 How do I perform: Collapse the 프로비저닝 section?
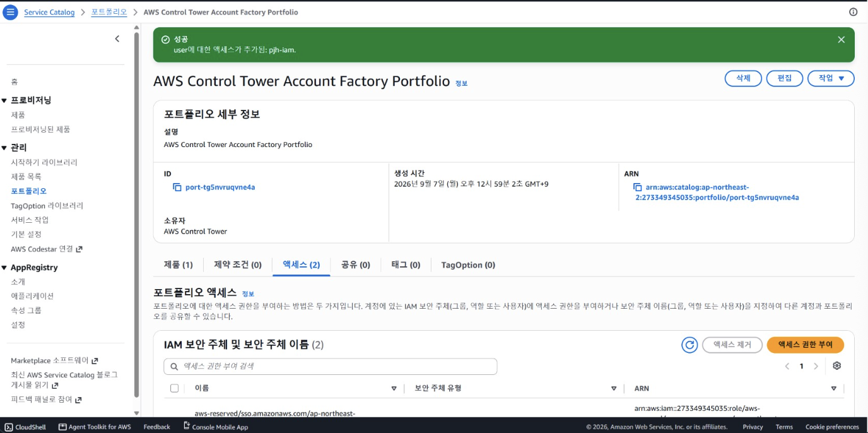point(4,100)
